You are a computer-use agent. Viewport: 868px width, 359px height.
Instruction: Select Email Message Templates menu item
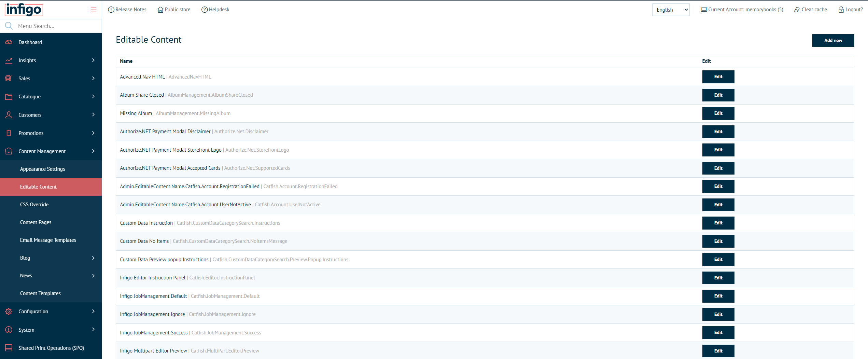point(48,240)
